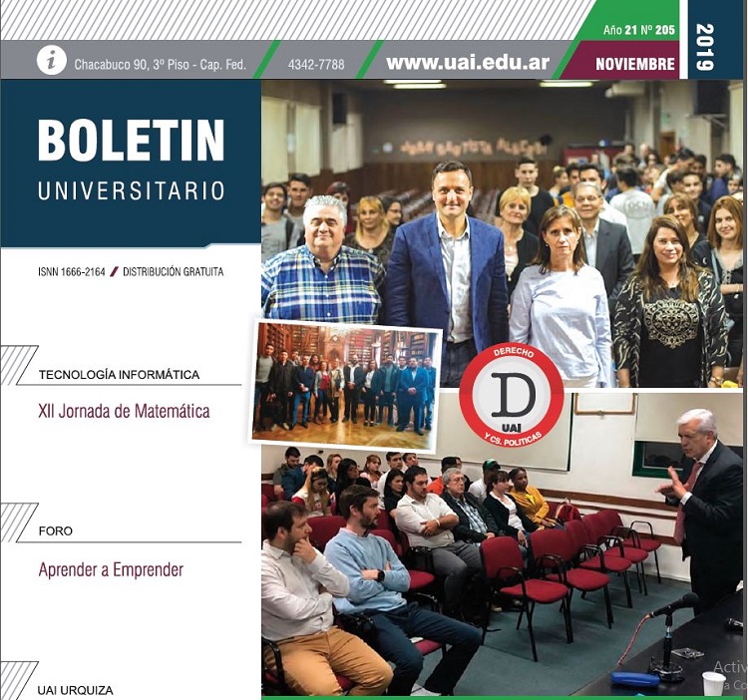This screenshot has height=700, width=748.
Task: Click the Foro section heading
Action: [55, 530]
